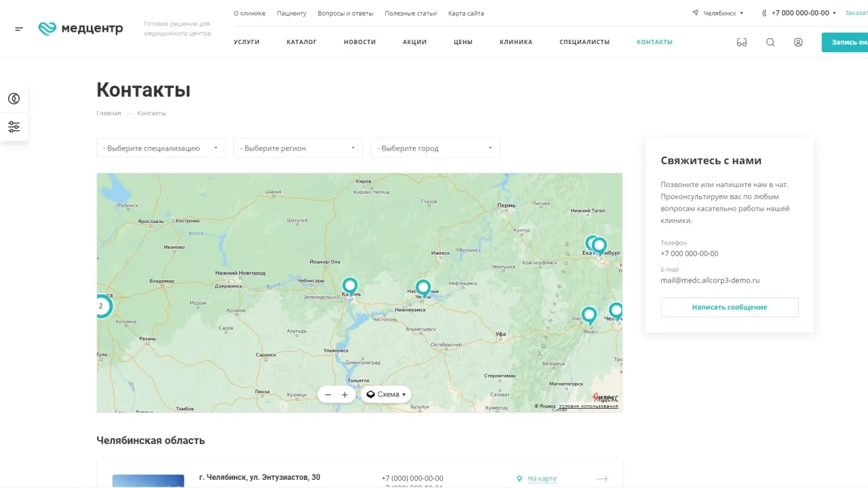Click the arrow on Chelyabinsk address row
This screenshot has height=488, width=868.
pyautogui.click(x=601, y=479)
